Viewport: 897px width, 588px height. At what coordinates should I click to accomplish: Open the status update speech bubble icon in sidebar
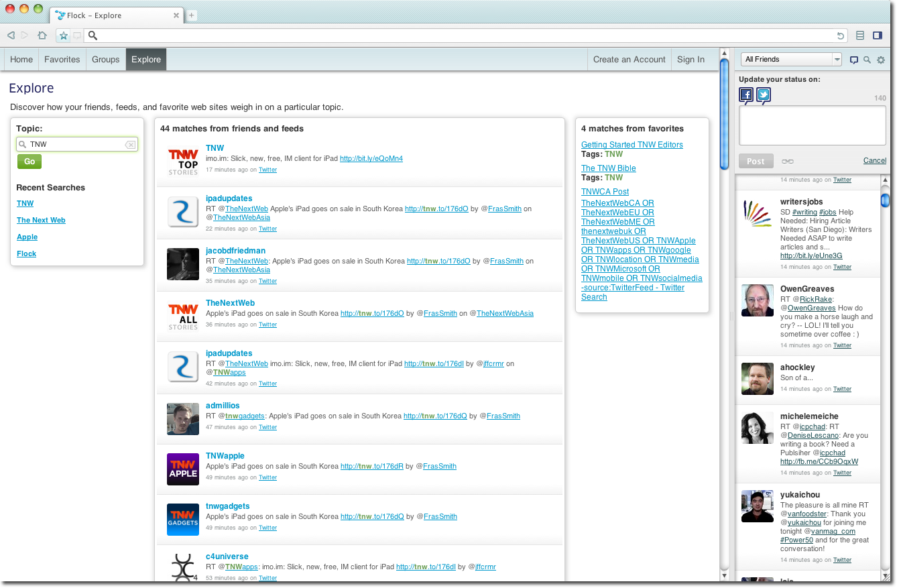pyautogui.click(x=854, y=60)
